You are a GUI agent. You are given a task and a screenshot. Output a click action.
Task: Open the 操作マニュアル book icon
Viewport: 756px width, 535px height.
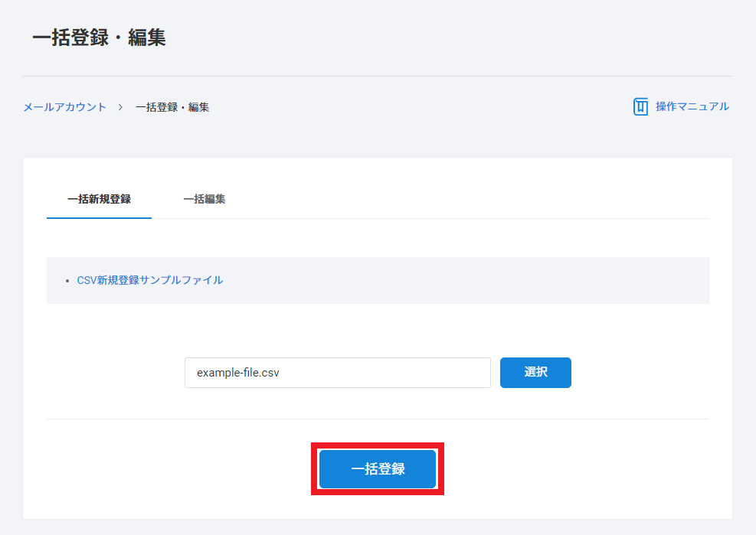click(640, 107)
